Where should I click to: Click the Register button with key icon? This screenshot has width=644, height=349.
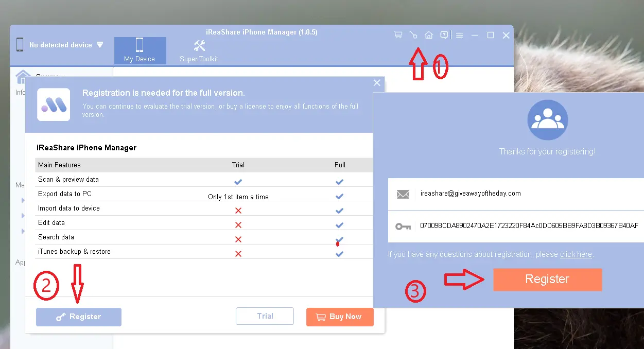click(x=79, y=317)
